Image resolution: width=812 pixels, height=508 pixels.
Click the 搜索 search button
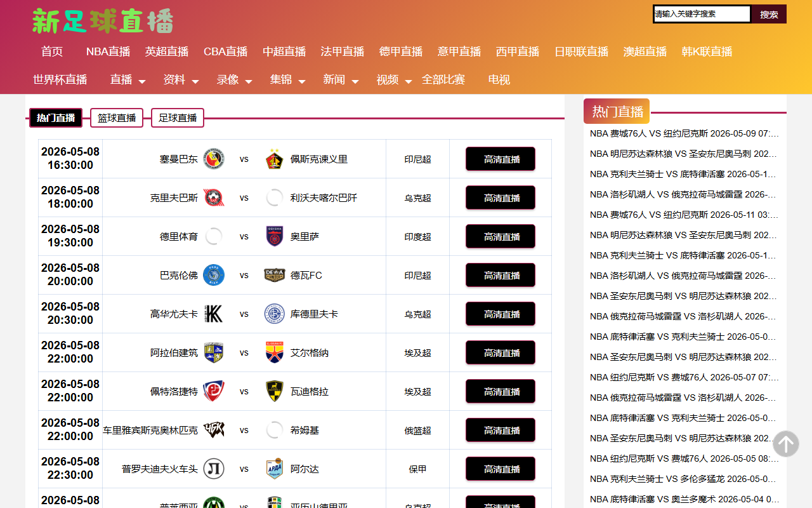[x=769, y=14]
